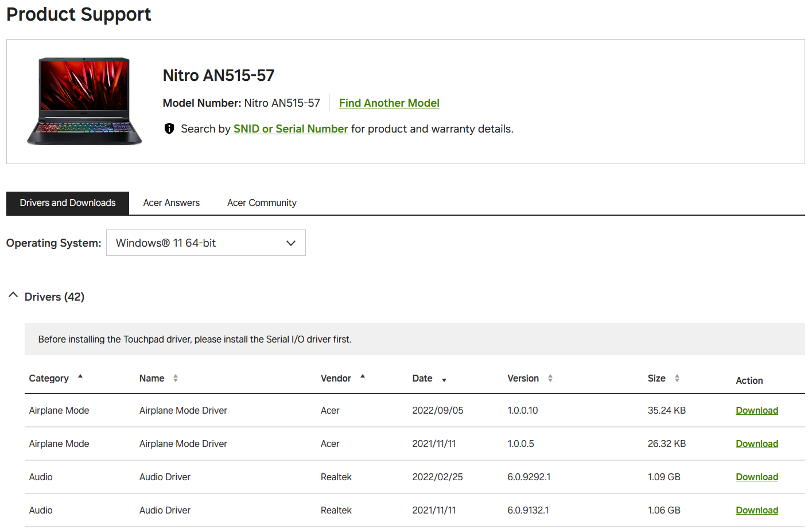The height and width of the screenshot is (529, 812).
Task: Click the Date column sort arrow
Action: [x=444, y=380]
